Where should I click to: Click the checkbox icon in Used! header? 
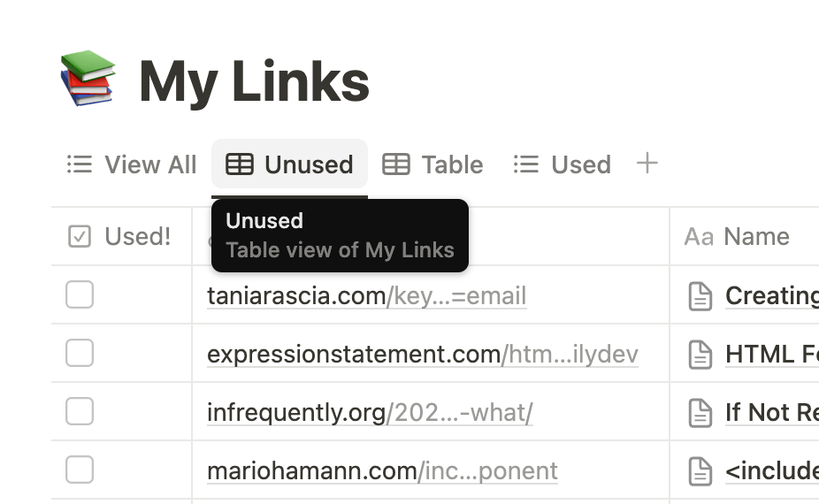point(80,236)
